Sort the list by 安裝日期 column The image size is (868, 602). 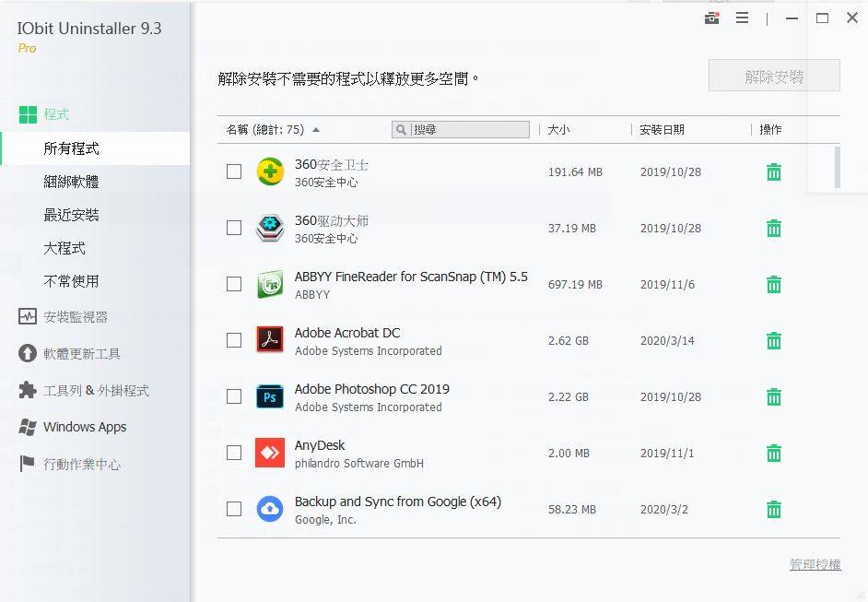tap(663, 130)
